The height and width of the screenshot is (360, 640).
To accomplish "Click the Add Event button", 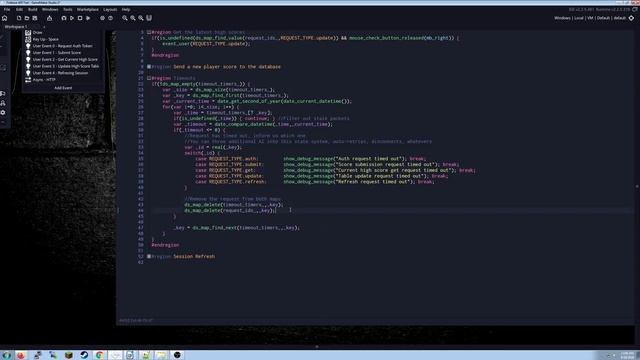I will pos(63,88).
